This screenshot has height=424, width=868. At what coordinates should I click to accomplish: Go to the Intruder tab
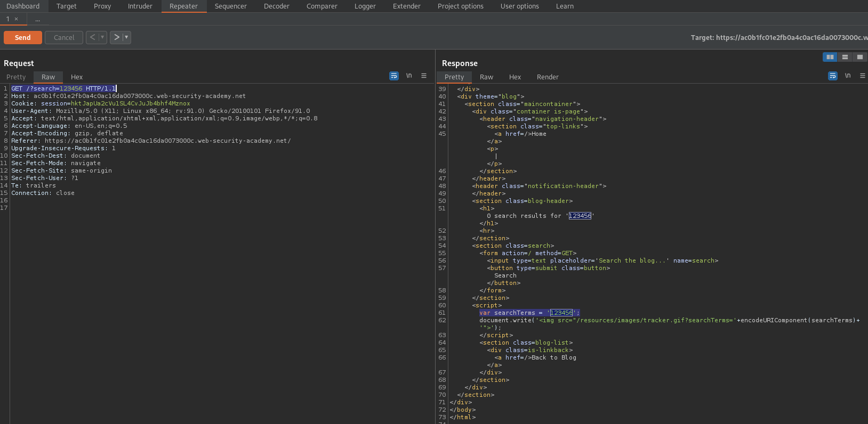140,6
